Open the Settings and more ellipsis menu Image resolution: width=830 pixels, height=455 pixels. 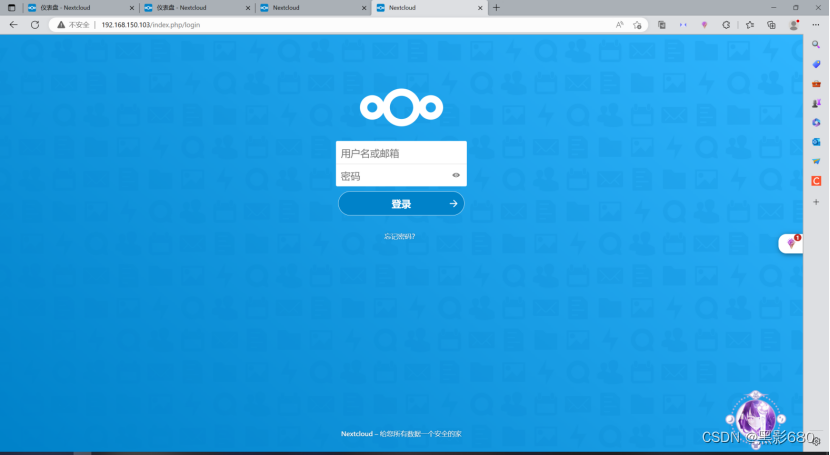click(x=815, y=25)
